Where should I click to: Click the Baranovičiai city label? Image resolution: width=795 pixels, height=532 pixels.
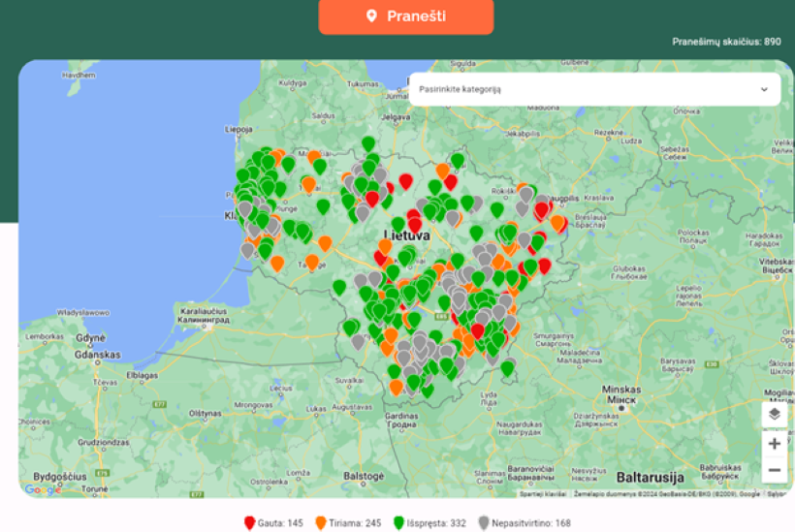531,469
